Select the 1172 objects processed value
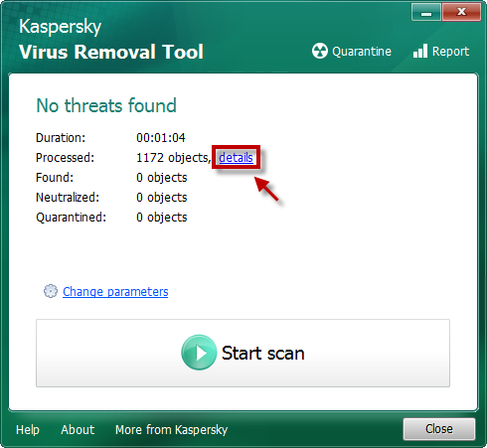The height and width of the screenshot is (448, 487). (x=174, y=158)
